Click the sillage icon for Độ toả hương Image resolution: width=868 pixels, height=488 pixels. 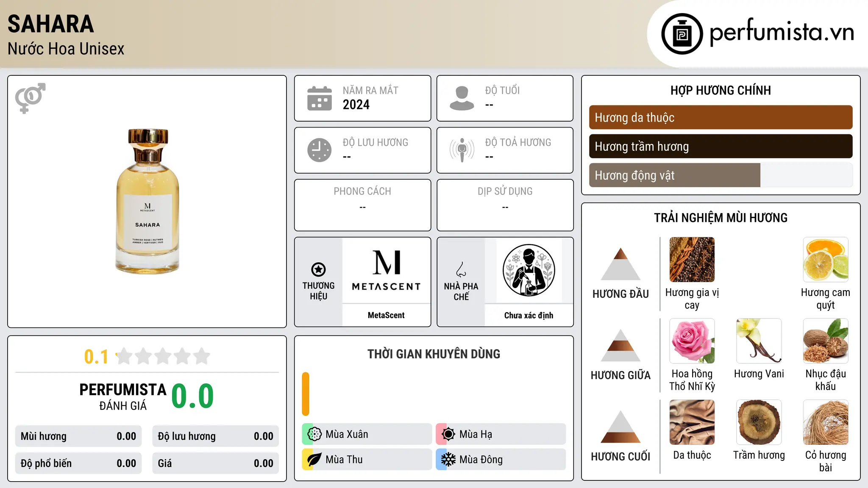pyautogui.click(x=462, y=150)
